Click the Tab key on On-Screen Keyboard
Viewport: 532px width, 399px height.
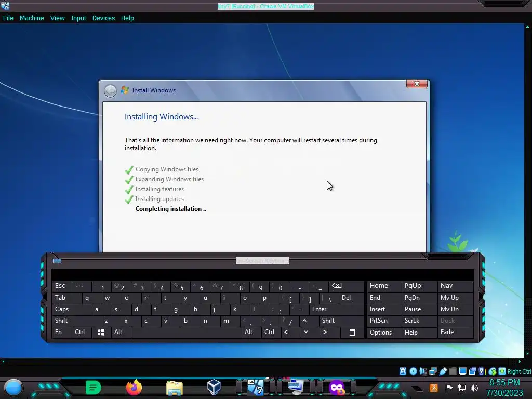[67, 298]
